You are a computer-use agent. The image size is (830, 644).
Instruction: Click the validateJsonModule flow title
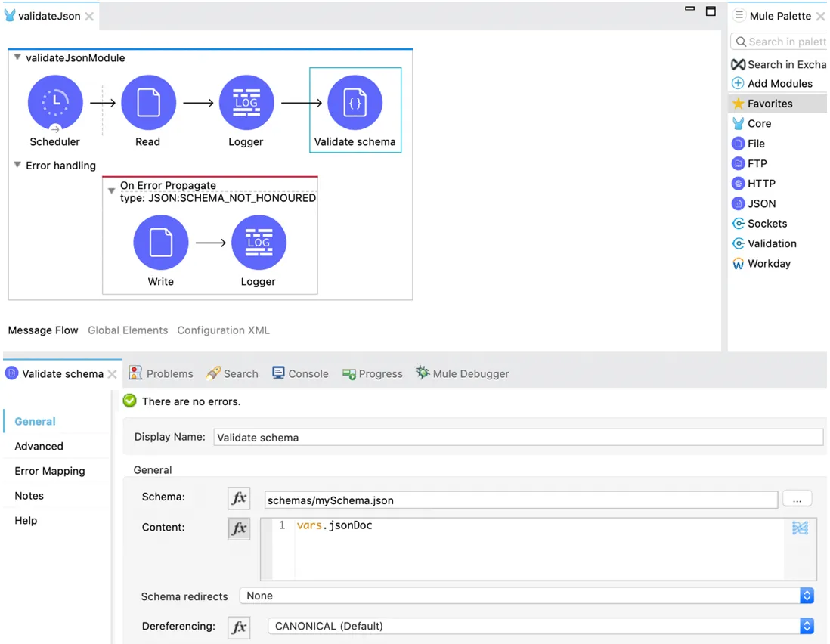[x=75, y=57]
